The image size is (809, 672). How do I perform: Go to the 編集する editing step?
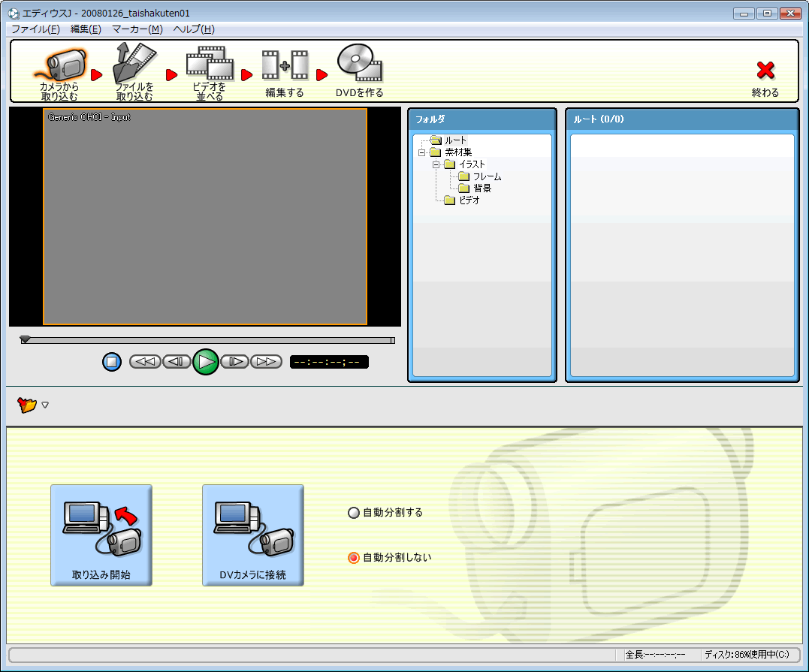[x=285, y=68]
